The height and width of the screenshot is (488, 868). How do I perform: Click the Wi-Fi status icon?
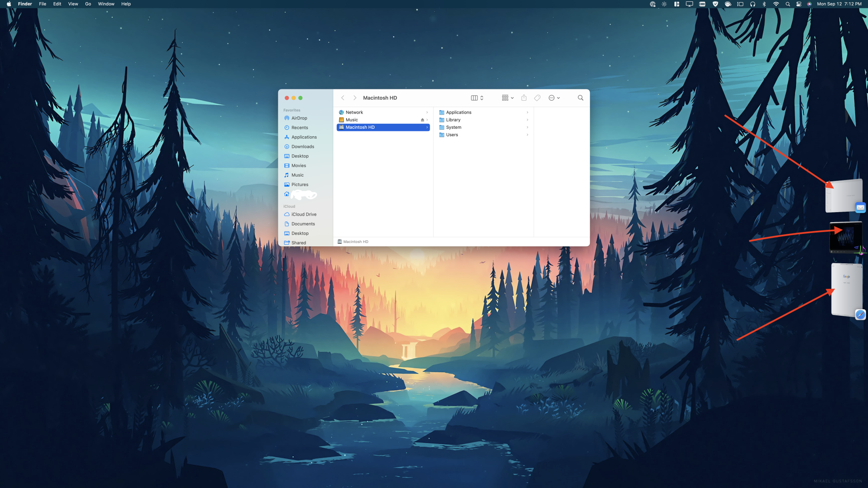click(776, 4)
